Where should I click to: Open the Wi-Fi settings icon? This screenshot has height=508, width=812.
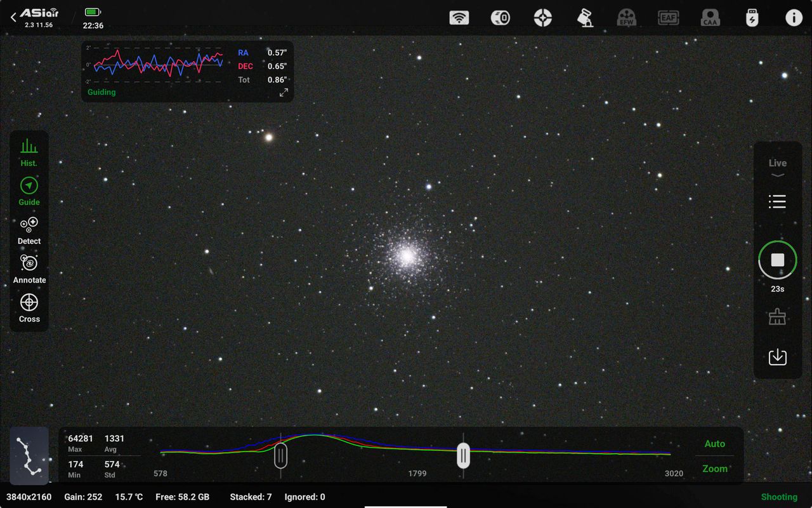tap(459, 18)
